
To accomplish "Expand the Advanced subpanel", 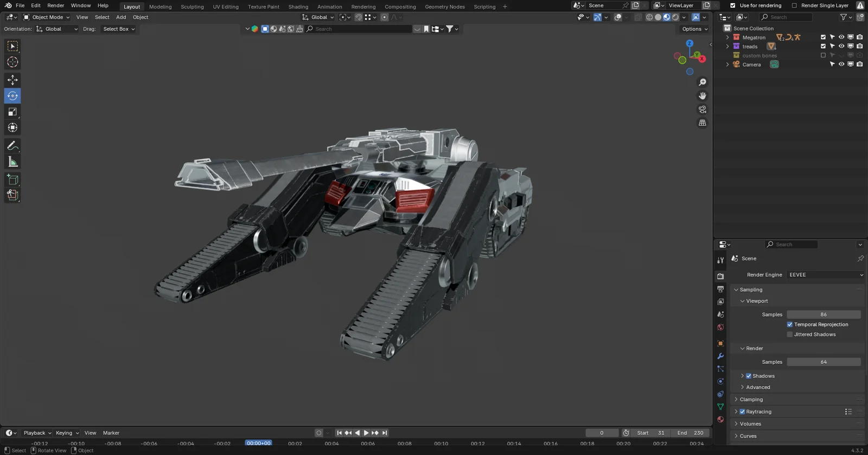I will coord(757,387).
